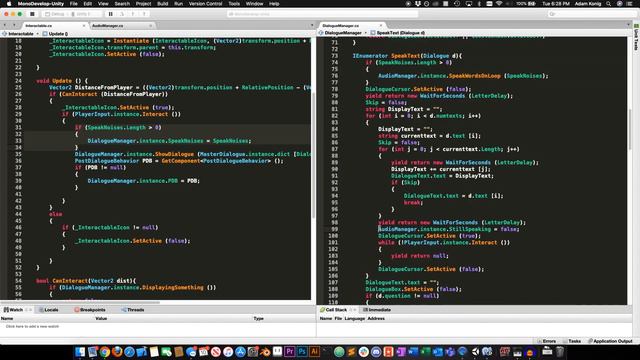Open the Search menu
This screenshot has width=640, height=360.
click(122, 4)
